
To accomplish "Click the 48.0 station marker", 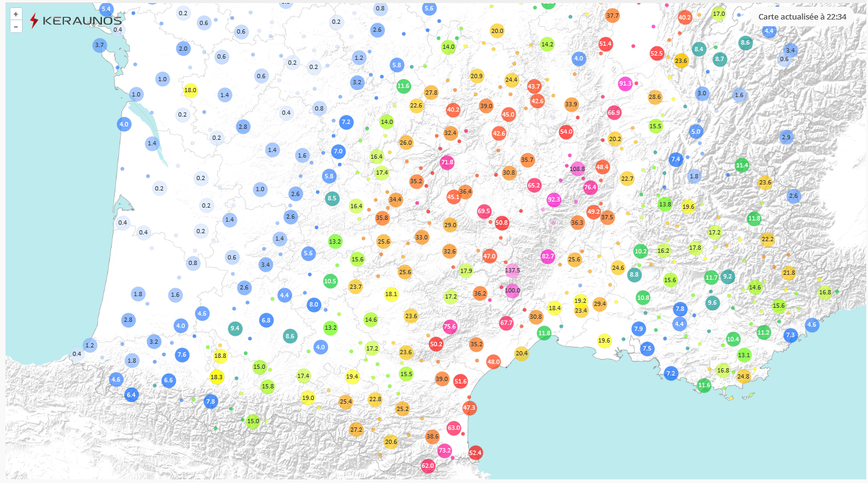I will tap(493, 361).
